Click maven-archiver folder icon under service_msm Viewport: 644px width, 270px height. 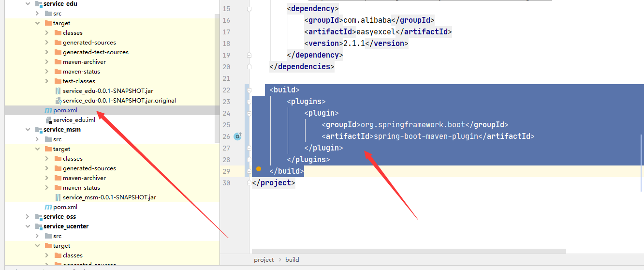(58, 178)
